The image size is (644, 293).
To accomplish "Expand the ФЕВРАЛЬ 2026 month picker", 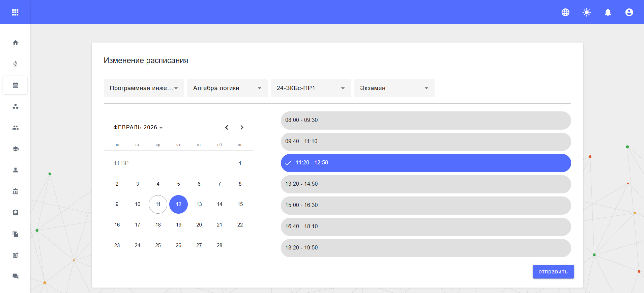I will tap(138, 128).
